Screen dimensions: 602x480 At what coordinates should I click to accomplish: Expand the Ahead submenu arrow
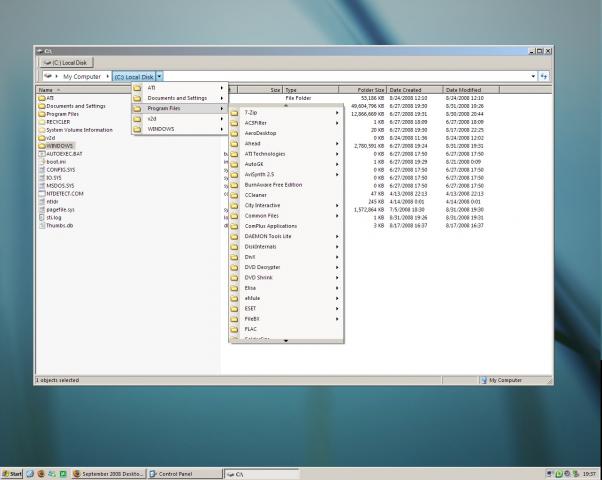coord(337,144)
